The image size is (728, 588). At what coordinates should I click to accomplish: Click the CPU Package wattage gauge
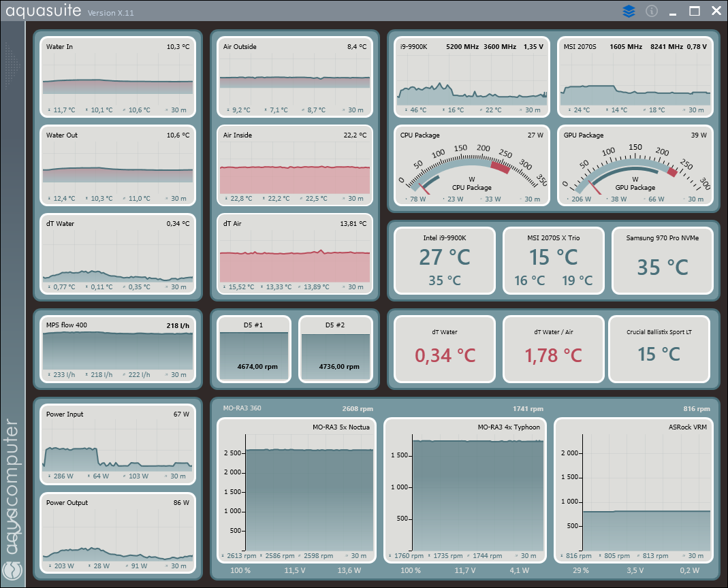[472, 165]
